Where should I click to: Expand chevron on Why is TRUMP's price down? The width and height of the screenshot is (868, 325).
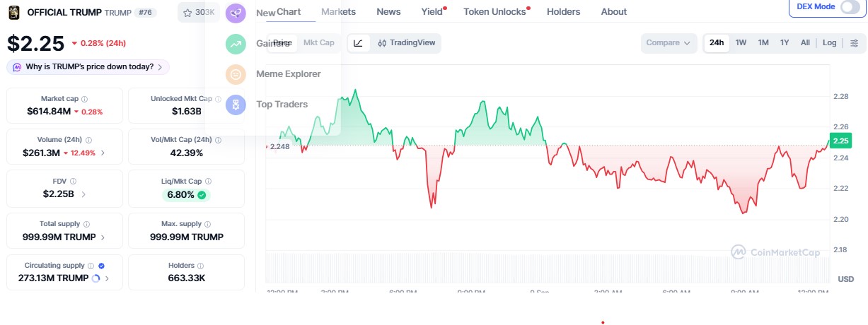click(160, 67)
